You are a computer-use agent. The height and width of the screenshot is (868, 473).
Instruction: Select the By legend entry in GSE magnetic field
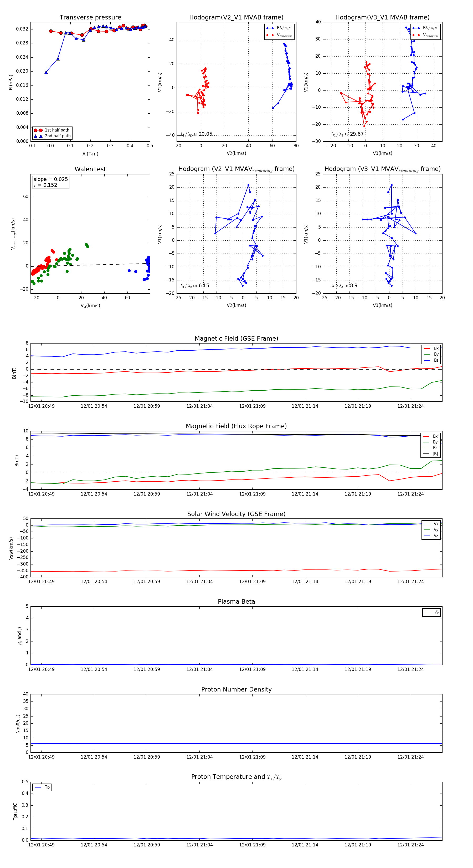pyautogui.click(x=431, y=354)
